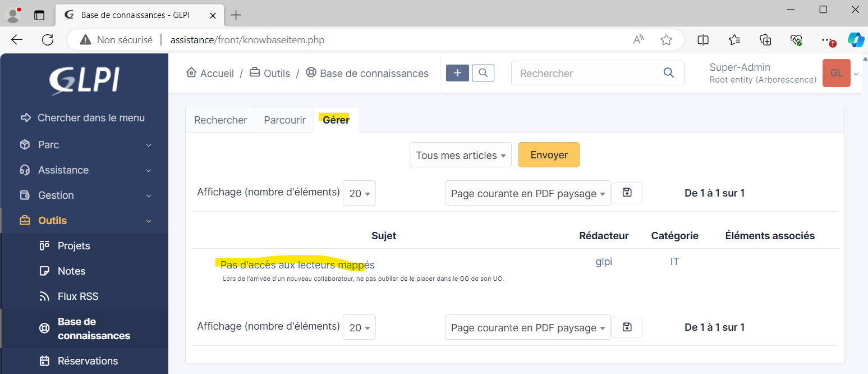
Task: Open article 'Pas d'accès aux lecteurs mappés'
Action: [297, 265]
